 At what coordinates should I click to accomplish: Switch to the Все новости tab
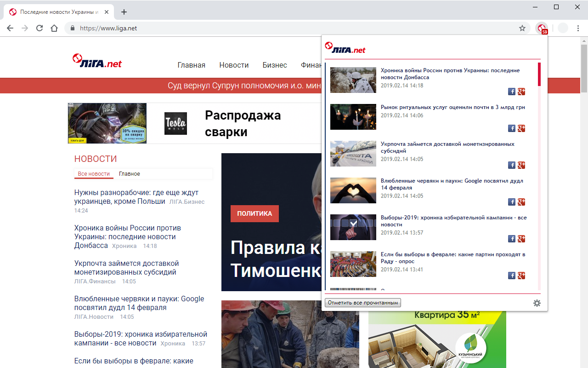coord(94,174)
